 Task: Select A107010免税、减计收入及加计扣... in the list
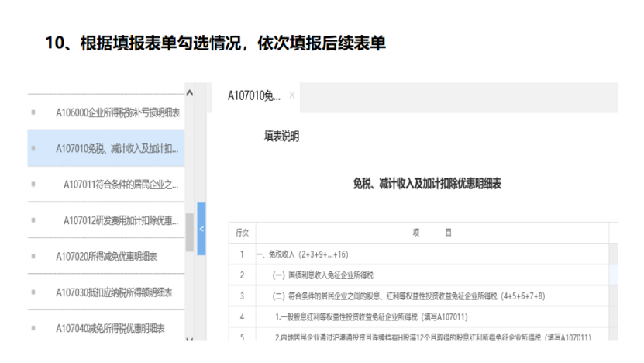coord(119,148)
